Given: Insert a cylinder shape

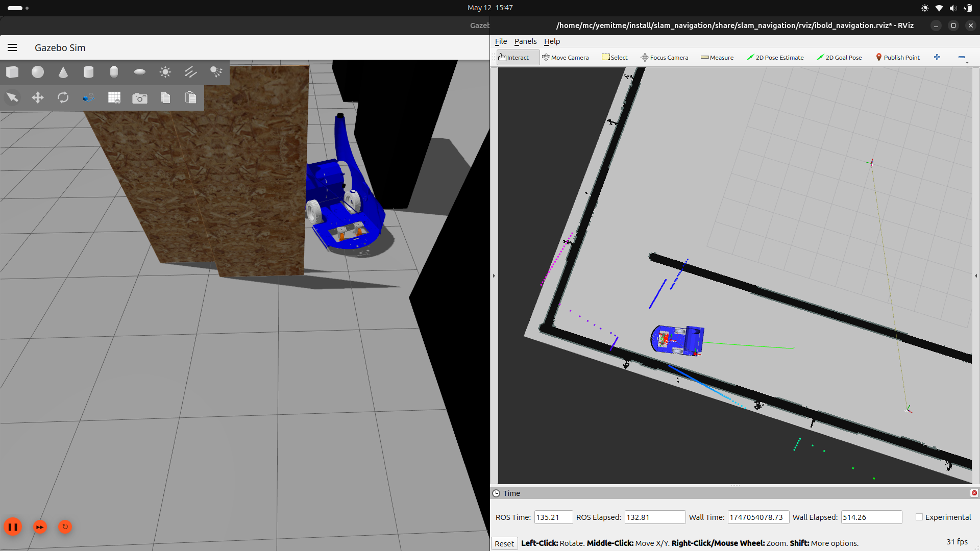Looking at the screenshot, I should pyautogui.click(x=88, y=72).
